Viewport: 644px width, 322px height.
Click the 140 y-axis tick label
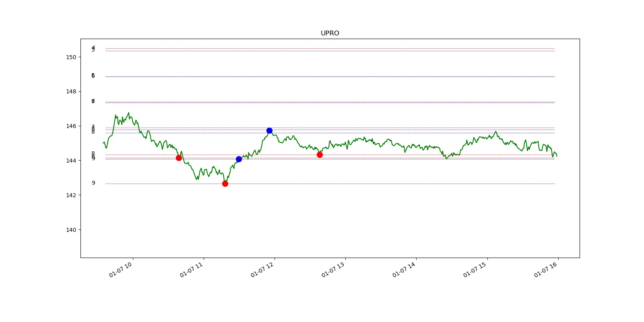pyautogui.click(x=71, y=230)
